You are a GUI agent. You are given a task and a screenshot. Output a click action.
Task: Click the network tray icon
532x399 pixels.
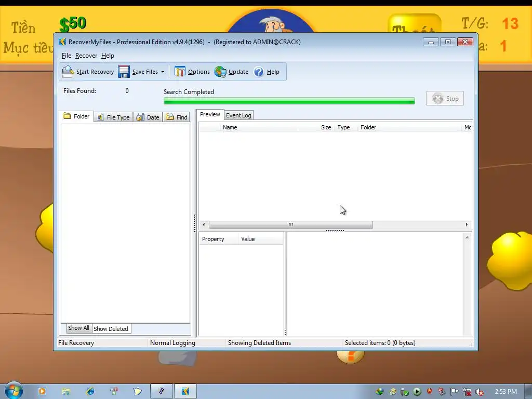(467, 392)
